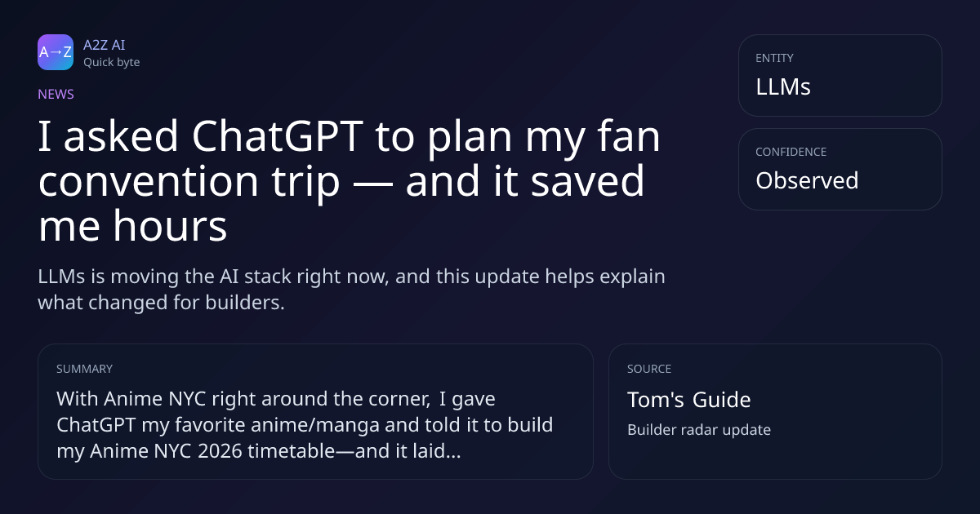Open the SOURCE card panel
The image size is (980, 514).
(x=775, y=411)
